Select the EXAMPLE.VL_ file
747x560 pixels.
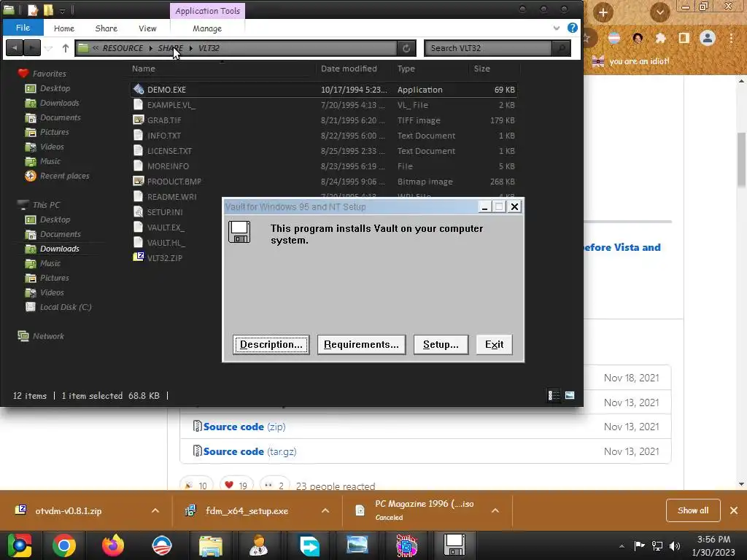[x=171, y=105]
